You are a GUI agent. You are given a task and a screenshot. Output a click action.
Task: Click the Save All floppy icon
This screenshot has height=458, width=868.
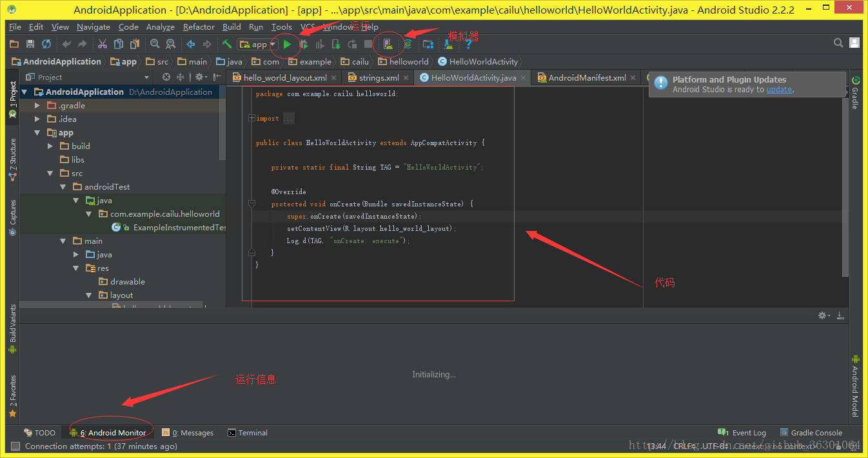tap(30, 44)
